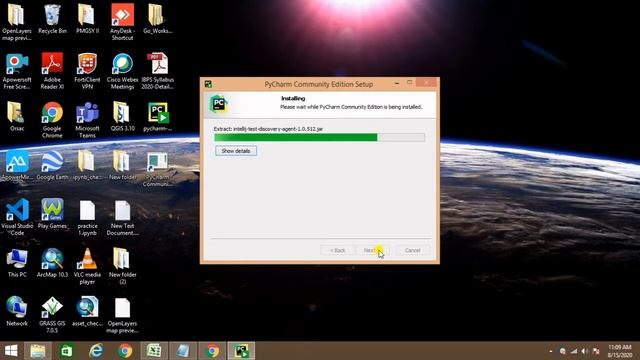The height and width of the screenshot is (360, 640).
Task: Select the practice 1.ipynb file
Action: pyautogui.click(x=87, y=217)
